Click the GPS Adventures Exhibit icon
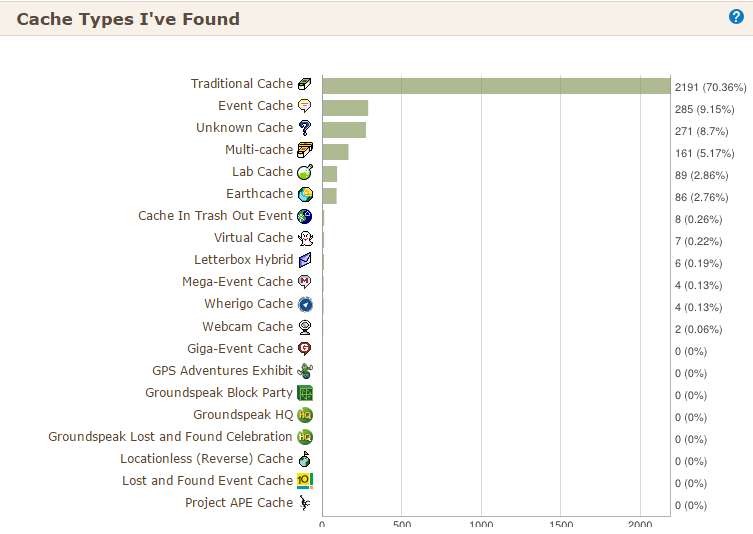 (305, 371)
